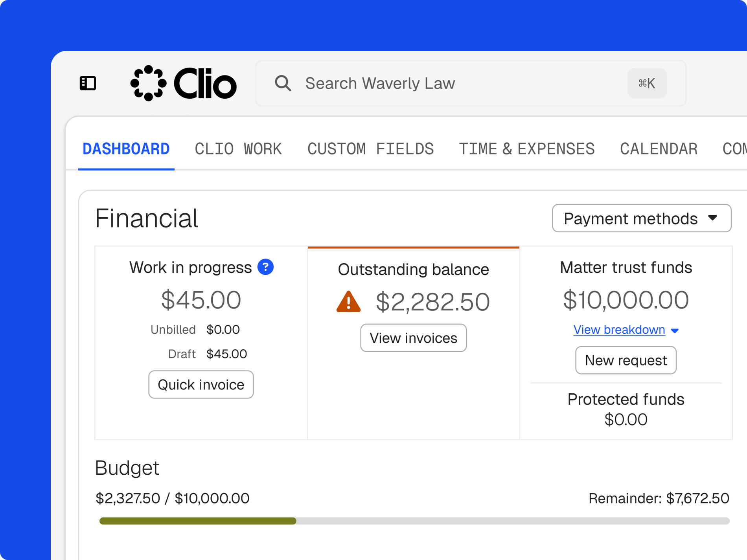This screenshot has height=560, width=747.
Task: Click the View invoices button
Action: (414, 338)
